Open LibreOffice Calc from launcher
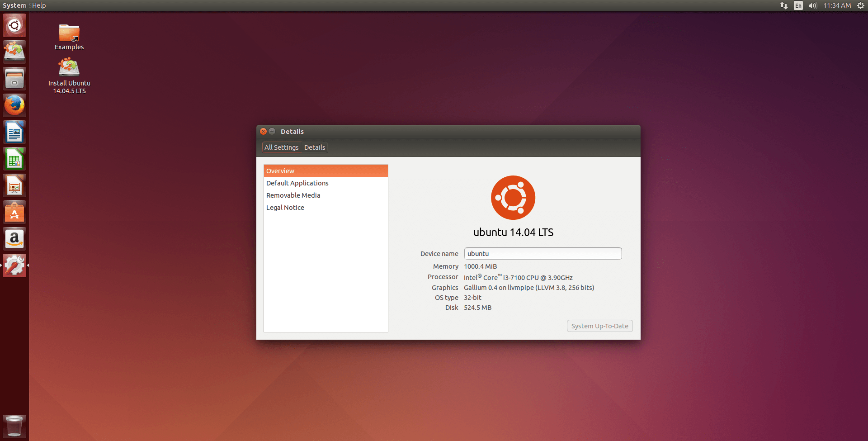The image size is (868, 441). coord(14,159)
